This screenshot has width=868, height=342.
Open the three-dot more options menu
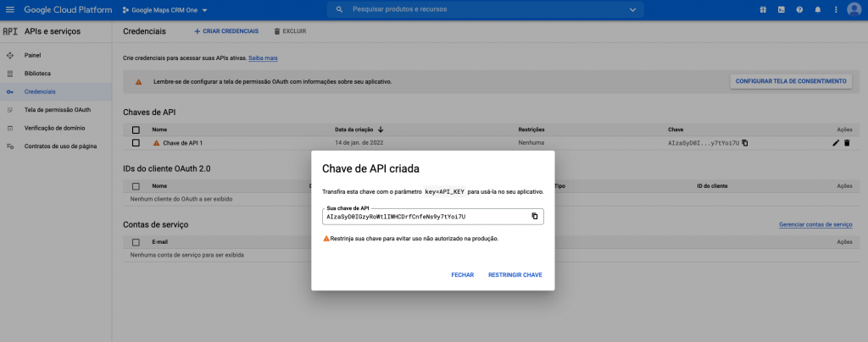point(836,9)
